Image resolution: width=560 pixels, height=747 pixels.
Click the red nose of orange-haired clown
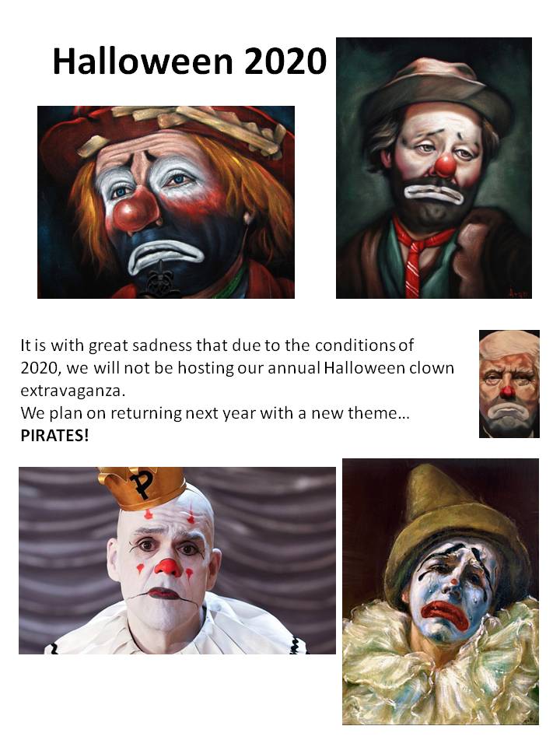135,209
